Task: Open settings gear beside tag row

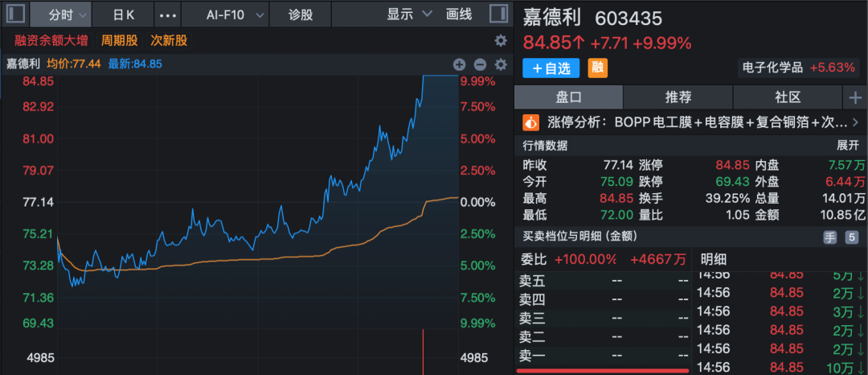Action: point(501,40)
